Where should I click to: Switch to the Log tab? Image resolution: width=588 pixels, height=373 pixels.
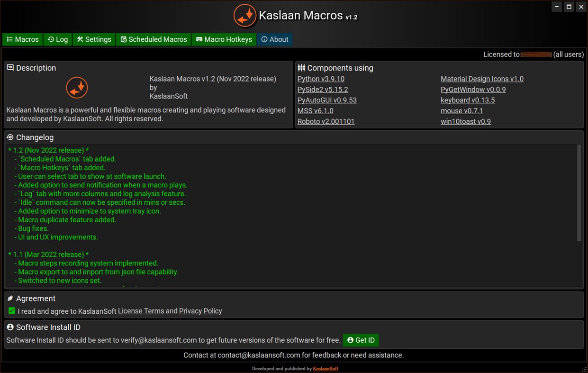coord(57,39)
